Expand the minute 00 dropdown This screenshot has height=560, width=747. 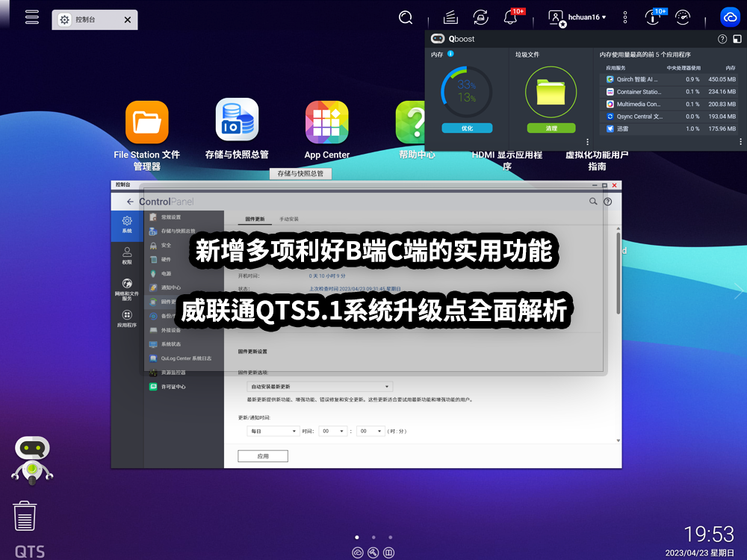click(371, 431)
